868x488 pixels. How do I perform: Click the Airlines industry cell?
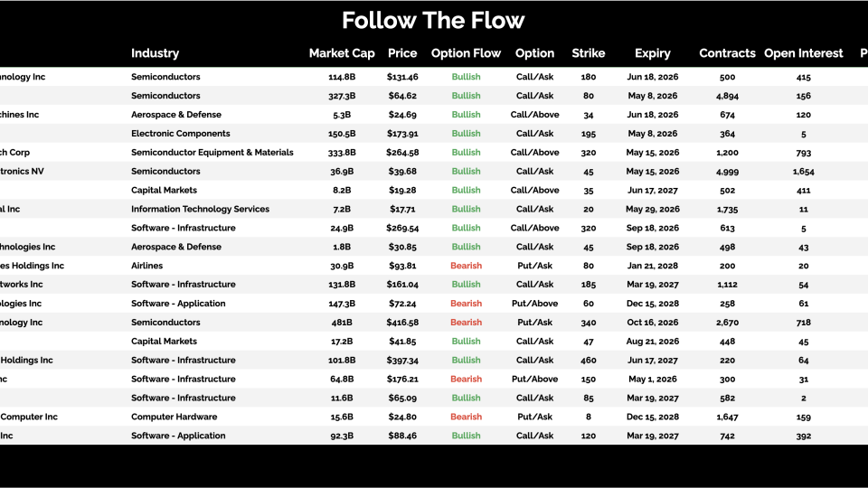point(147,266)
